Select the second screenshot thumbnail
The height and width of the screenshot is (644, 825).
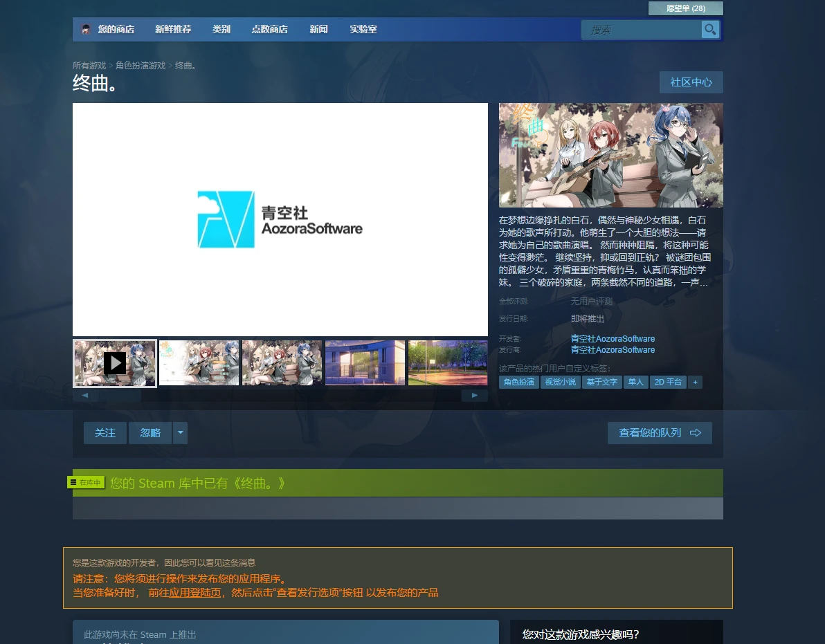pos(199,362)
